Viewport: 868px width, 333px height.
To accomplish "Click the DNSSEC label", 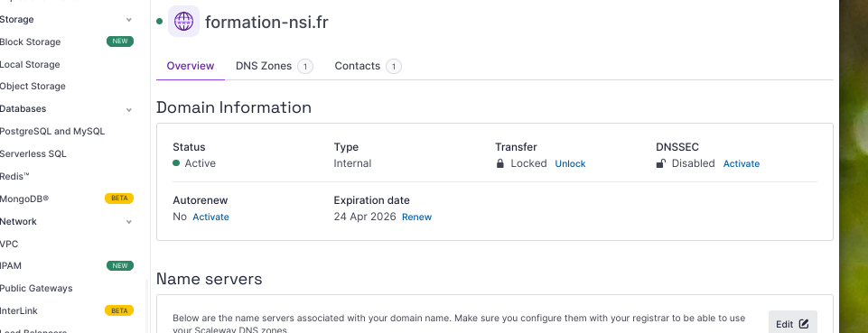I will [677, 147].
